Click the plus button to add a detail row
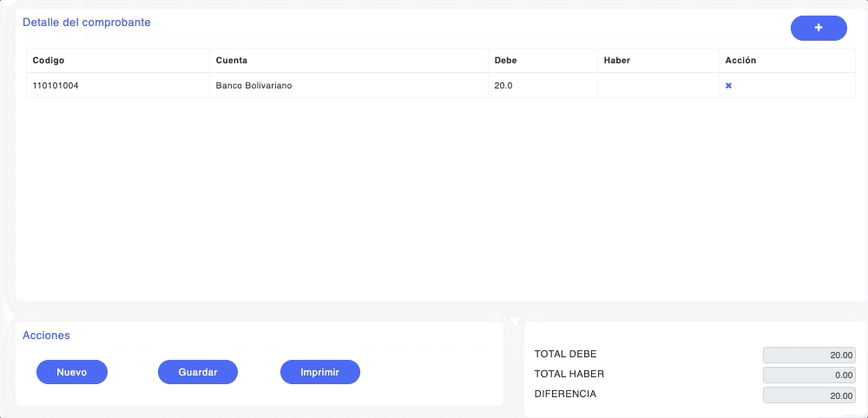This screenshot has height=418, width=868. [x=819, y=29]
